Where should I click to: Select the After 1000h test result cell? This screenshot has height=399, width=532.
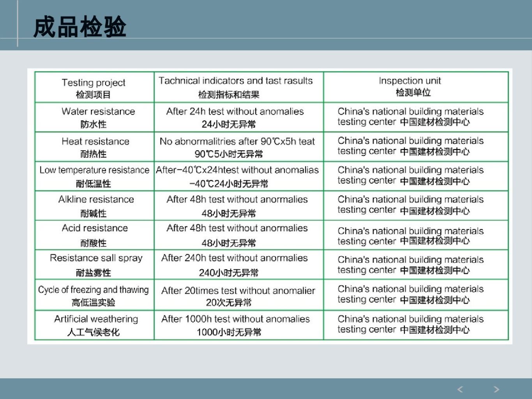coord(235,325)
